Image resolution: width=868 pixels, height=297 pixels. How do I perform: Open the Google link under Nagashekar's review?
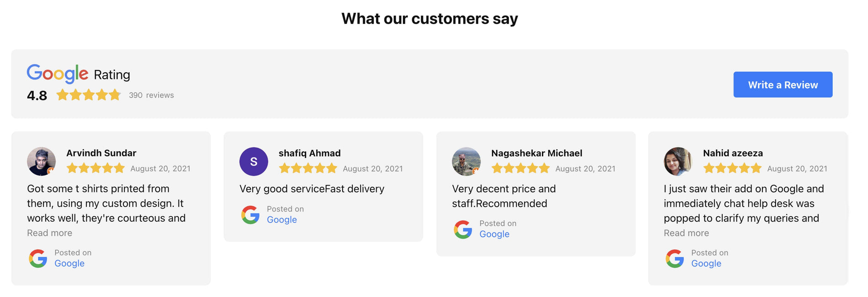point(494,234)
